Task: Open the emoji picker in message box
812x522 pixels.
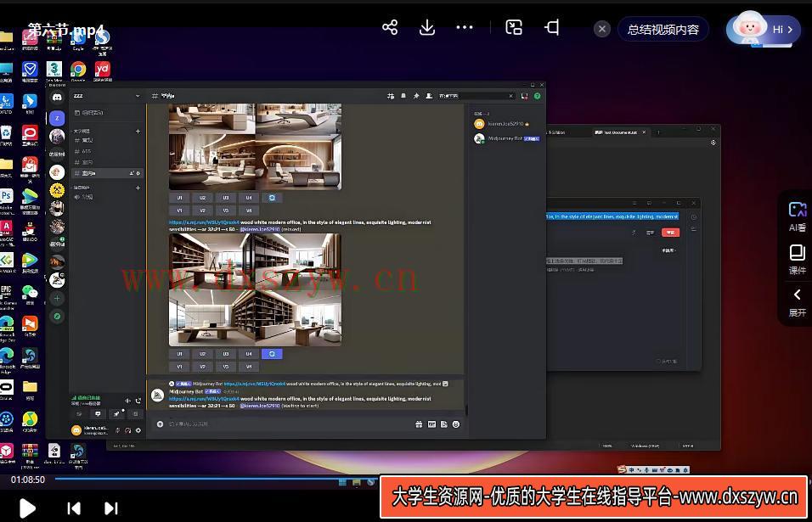Action: click(456, 424)
